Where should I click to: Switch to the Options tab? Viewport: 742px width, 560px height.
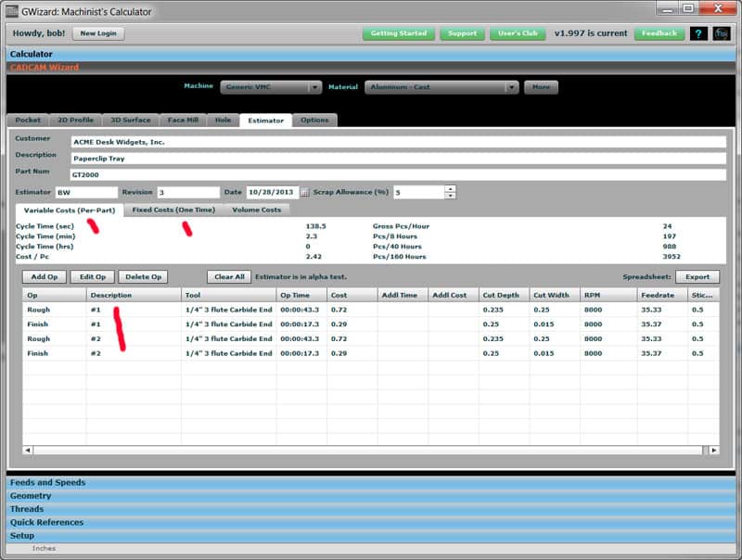315,120
